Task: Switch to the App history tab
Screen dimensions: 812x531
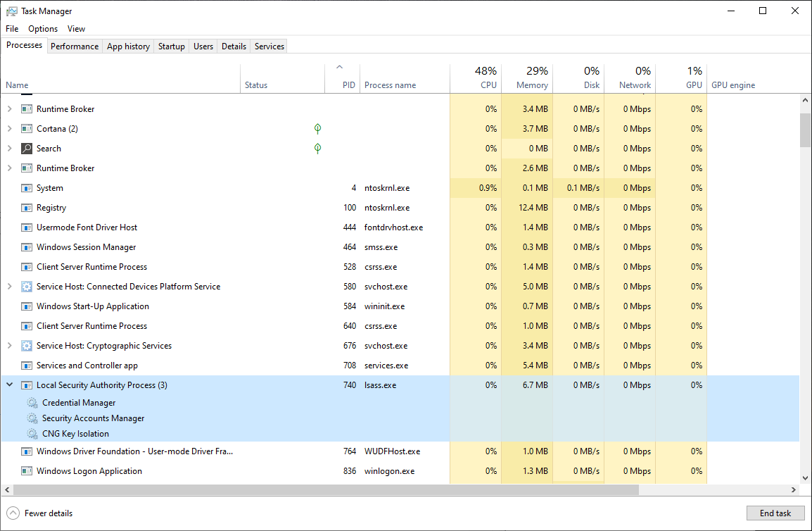Action: (x=129, y=46)
